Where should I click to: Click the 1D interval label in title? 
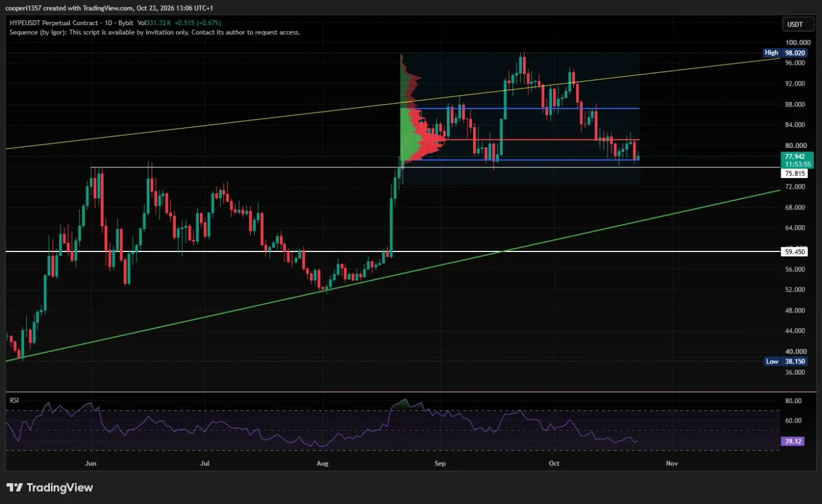(108, 23)
